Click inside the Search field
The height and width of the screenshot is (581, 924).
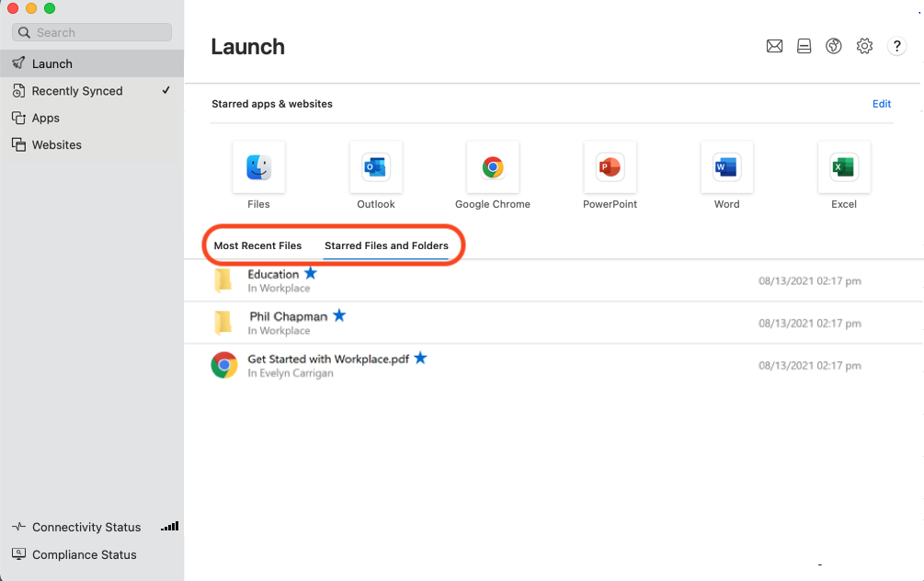click(92, 32)
